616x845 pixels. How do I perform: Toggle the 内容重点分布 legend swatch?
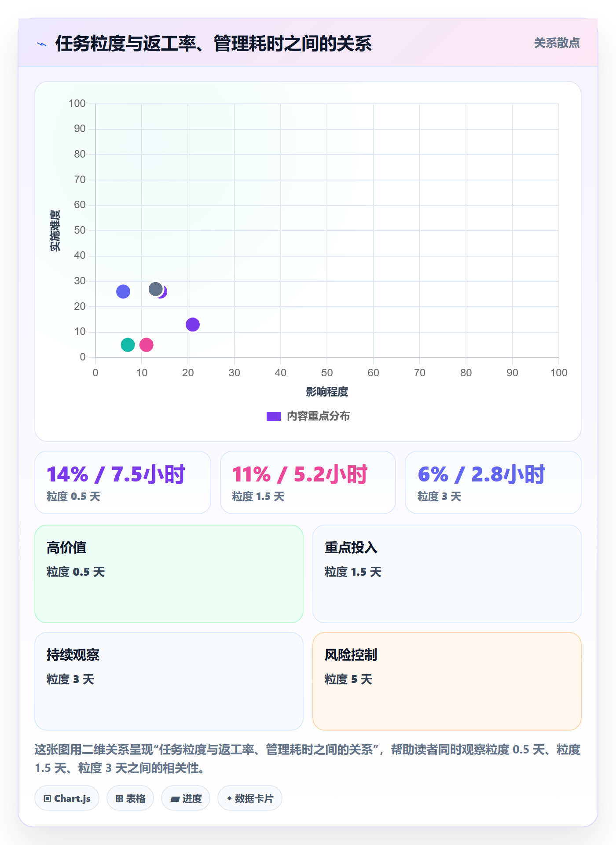[273, 416]
